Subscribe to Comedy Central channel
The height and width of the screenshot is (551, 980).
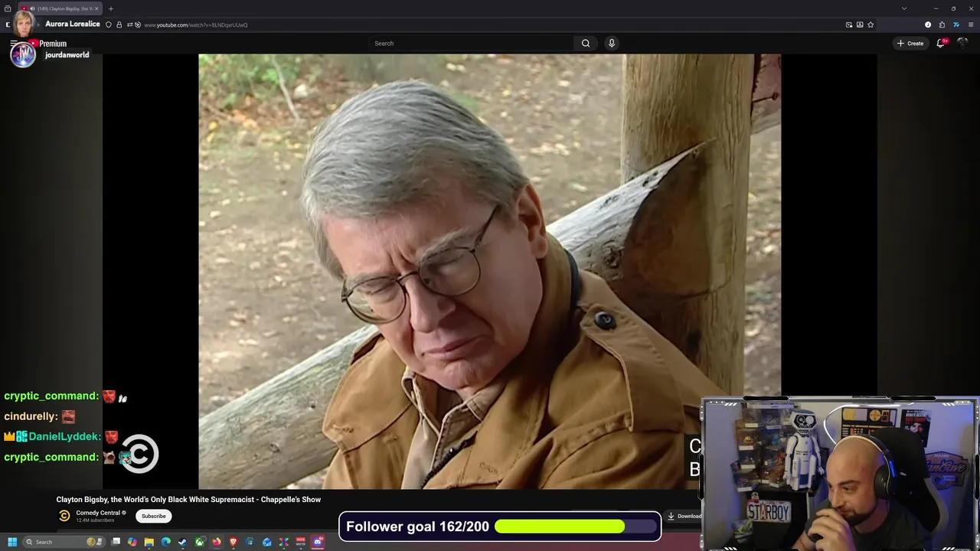click(153, 516)
